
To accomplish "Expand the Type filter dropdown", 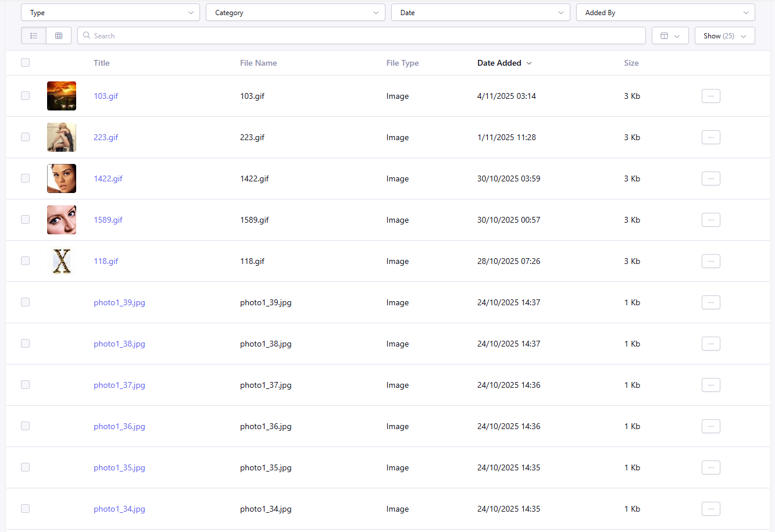I will tap(110, 12).
